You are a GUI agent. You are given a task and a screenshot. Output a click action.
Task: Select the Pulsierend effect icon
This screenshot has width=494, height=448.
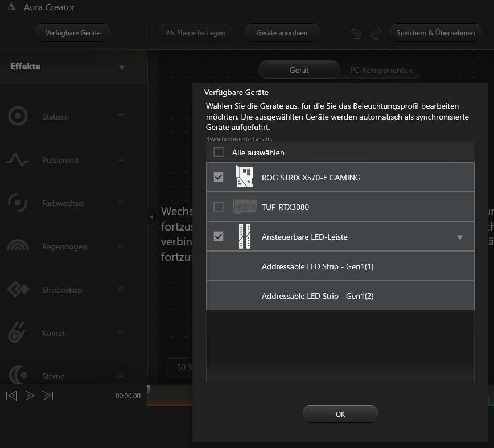click(x=18, y=159)
